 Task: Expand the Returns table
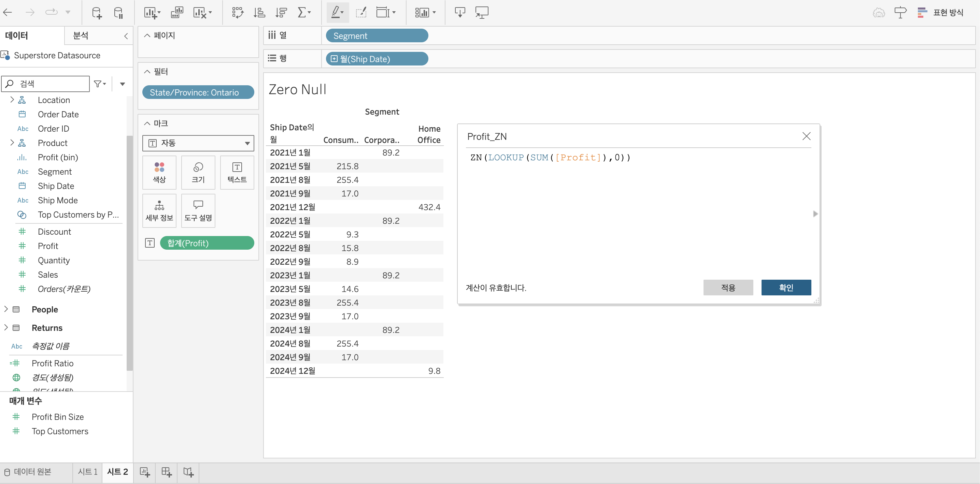6,327
